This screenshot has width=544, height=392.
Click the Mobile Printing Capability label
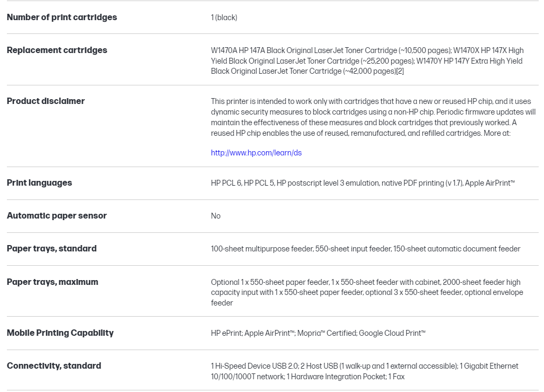pos(60,333)
